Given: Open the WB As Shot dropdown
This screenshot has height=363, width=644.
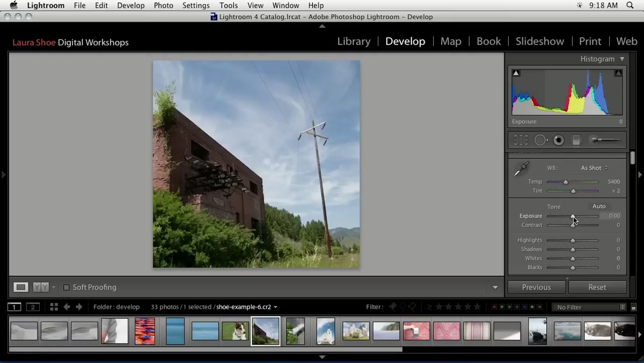Looking at the screenshot, I should (x=594, y=168).
